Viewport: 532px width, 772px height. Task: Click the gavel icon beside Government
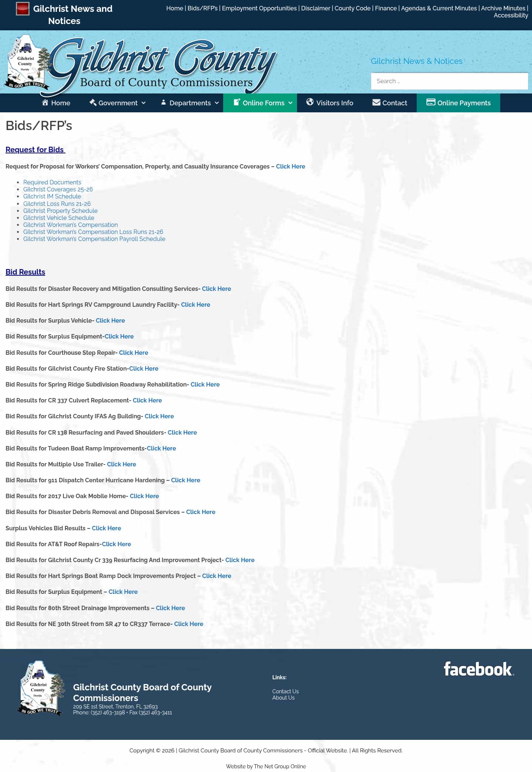pos(93,102)
